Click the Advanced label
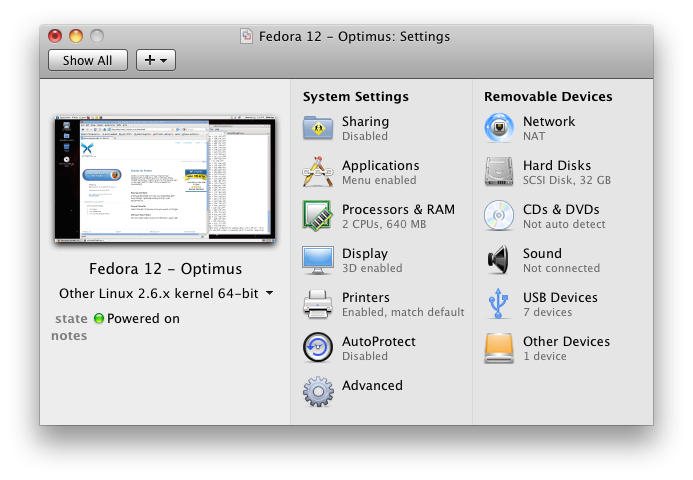Image resolution: width=693 pixels, height=480 pixels. click(372, 385)
